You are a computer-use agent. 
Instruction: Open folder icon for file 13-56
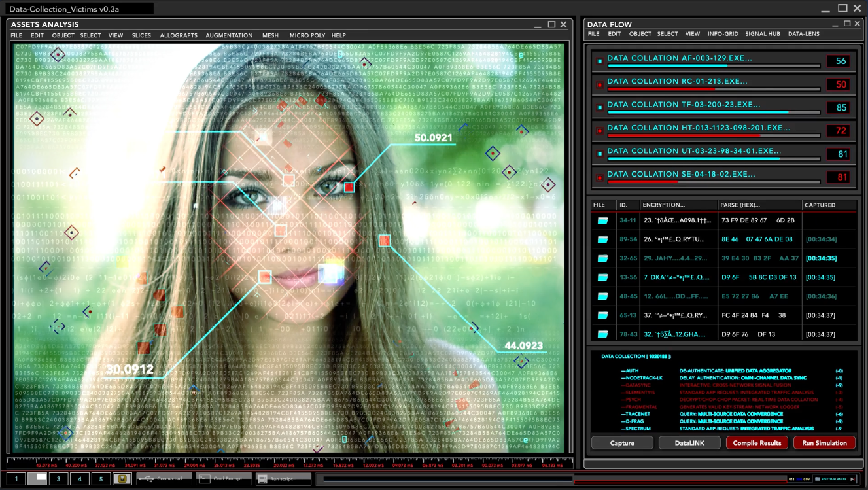(x=602, y=277)
